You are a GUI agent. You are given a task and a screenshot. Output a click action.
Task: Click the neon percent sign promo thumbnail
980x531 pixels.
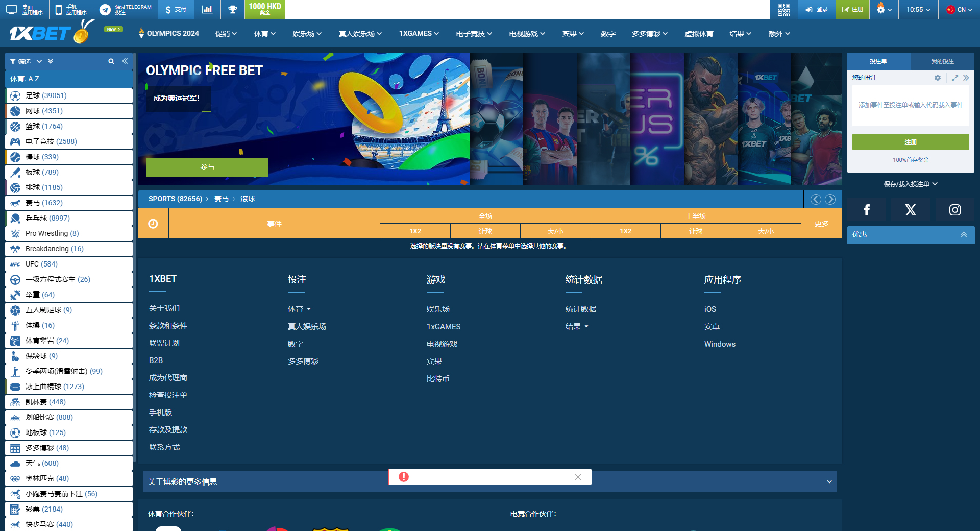[657, 119]
